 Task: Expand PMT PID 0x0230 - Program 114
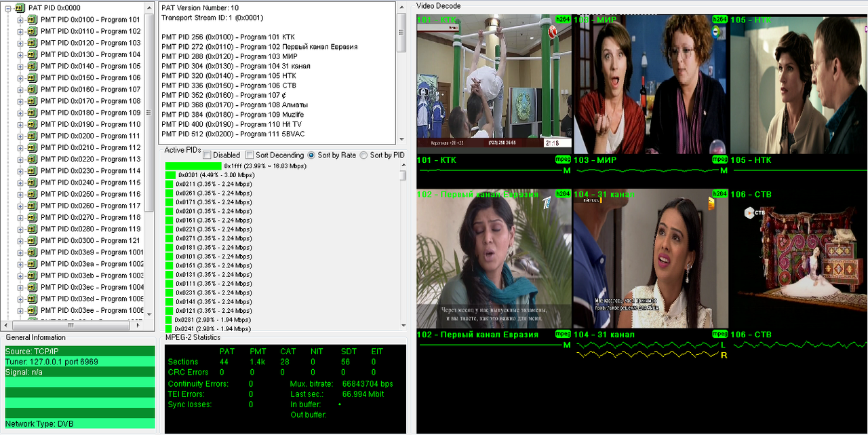(x=20, y=170)
